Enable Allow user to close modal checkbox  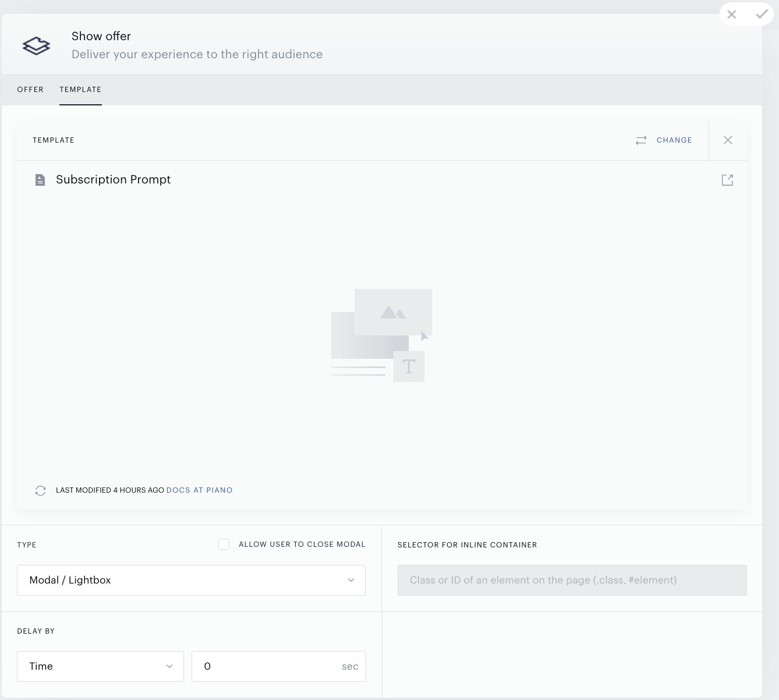224,544
